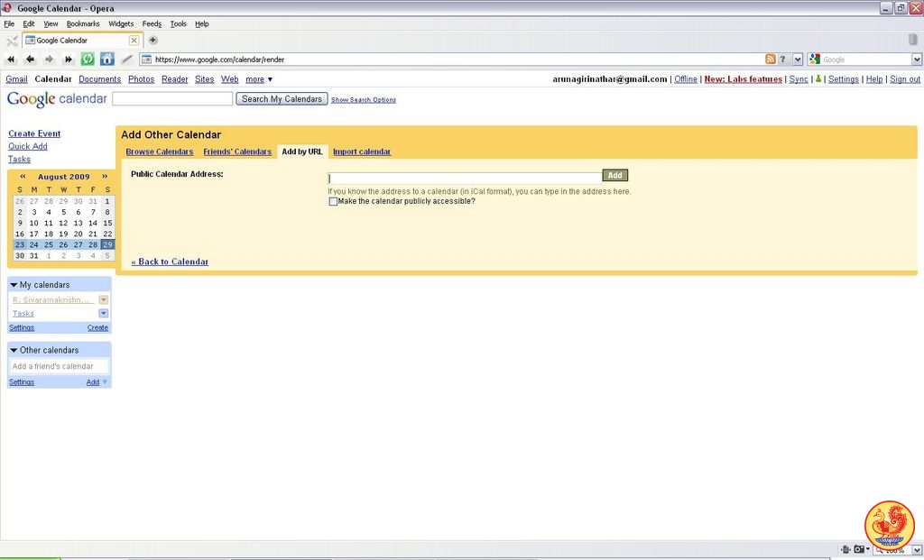Open new tab with plus button
The height and width of the screenshot is (560, 924).
point(152,40)
